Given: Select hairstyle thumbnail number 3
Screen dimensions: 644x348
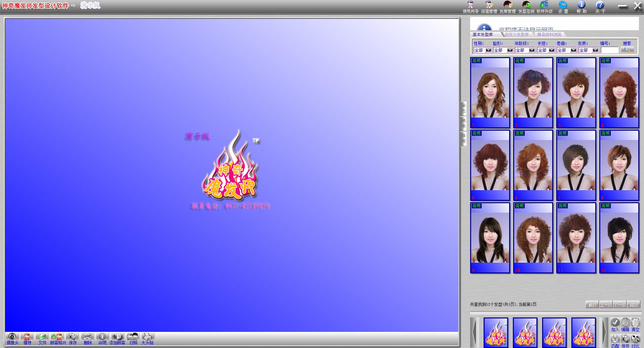Looking at the screenshot, I should [x=576, y=93].
